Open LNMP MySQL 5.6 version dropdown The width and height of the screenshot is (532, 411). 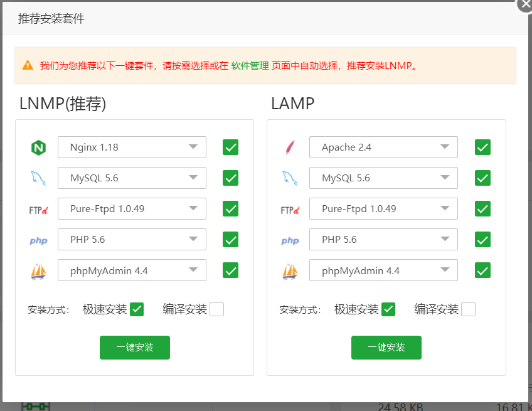point(132,178)
